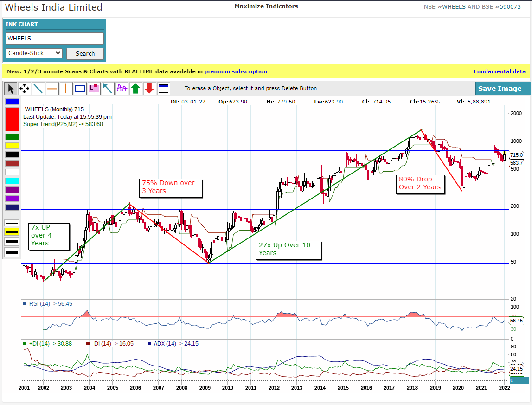
Task: Click the +DI (14) indicator label
Action: [x=47, y=344]
